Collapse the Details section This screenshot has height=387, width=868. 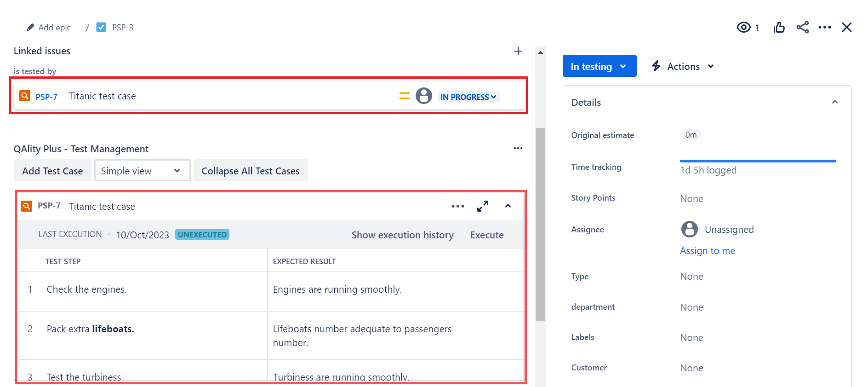(x=835, y=102)
